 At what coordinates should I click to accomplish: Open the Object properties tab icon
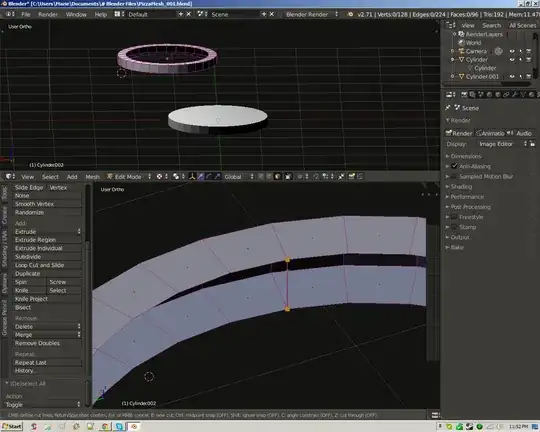point(498,94)
